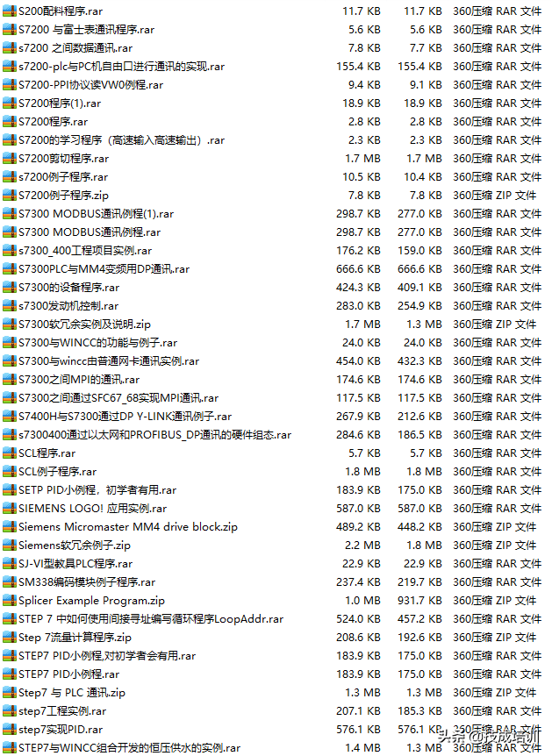The image size is (552, 756).
Task: Click the RAR icon for S7200剪切程序.rar
Action: click(x=10, y=158)
